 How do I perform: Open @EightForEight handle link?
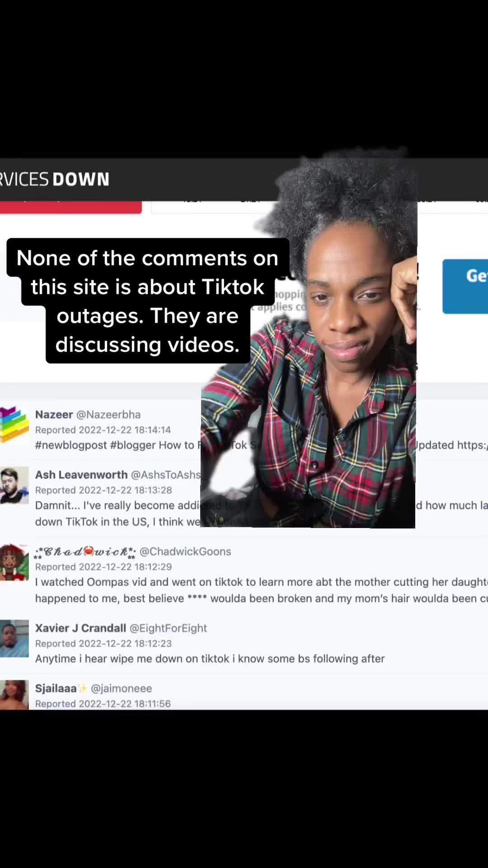(x=168, y=628)
